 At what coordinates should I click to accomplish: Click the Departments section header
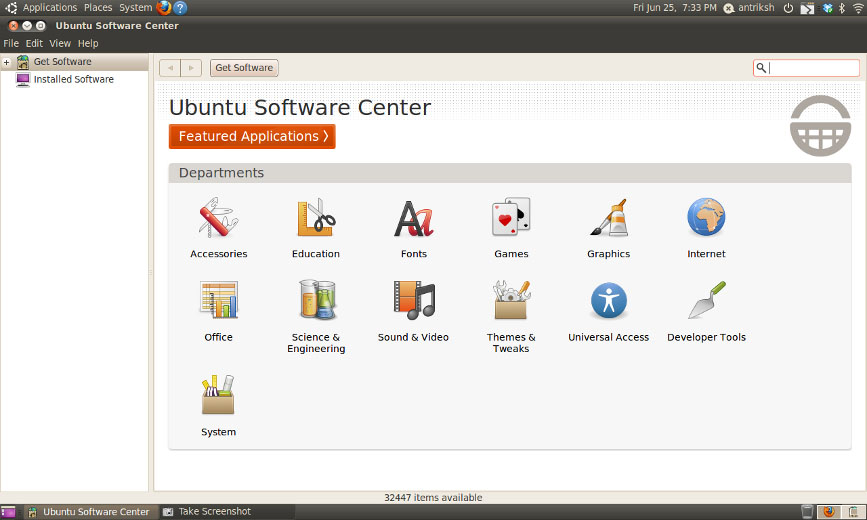pyautogui.click(x=510, y=173)
